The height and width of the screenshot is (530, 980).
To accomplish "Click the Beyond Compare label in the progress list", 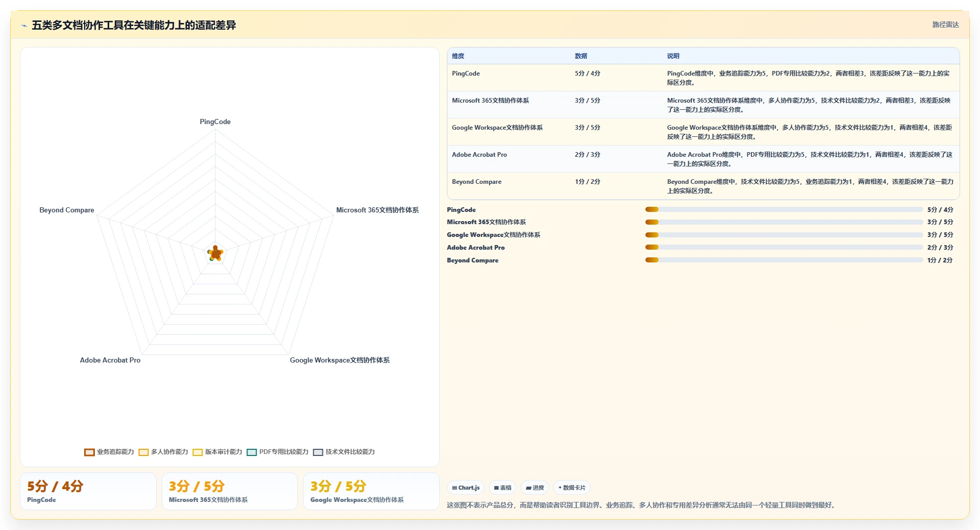I will click(x=472, y=260).
